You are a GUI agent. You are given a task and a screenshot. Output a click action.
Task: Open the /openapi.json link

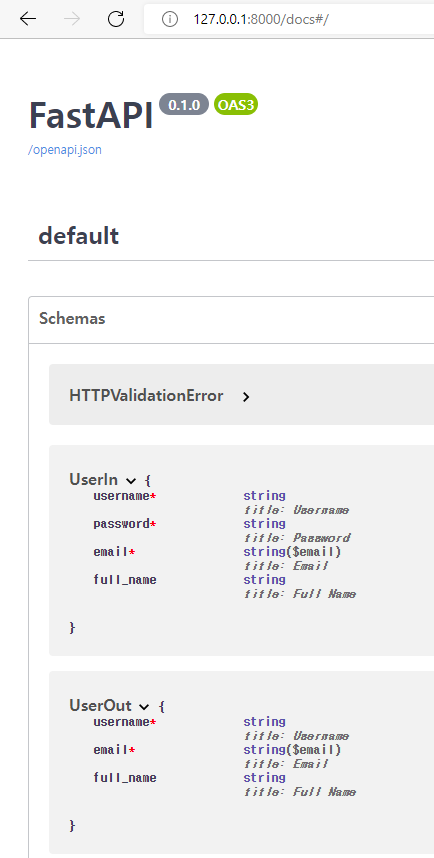(65, 150)
